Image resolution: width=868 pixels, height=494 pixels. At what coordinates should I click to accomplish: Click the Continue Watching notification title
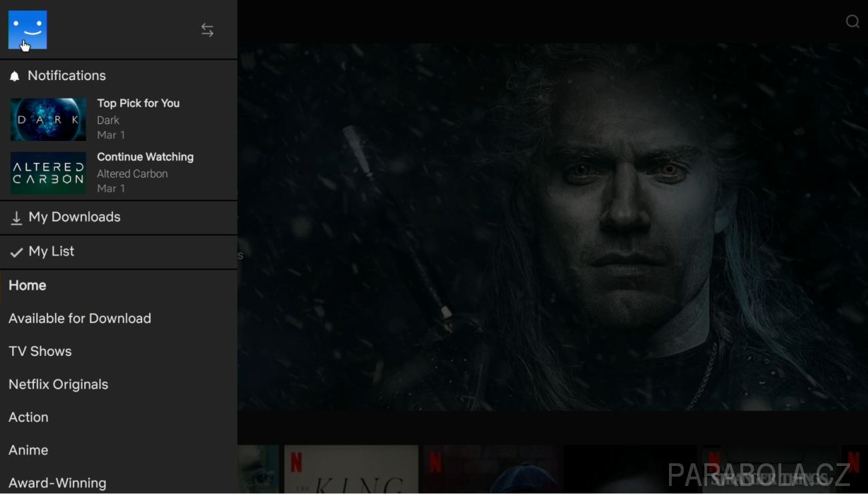146,157
